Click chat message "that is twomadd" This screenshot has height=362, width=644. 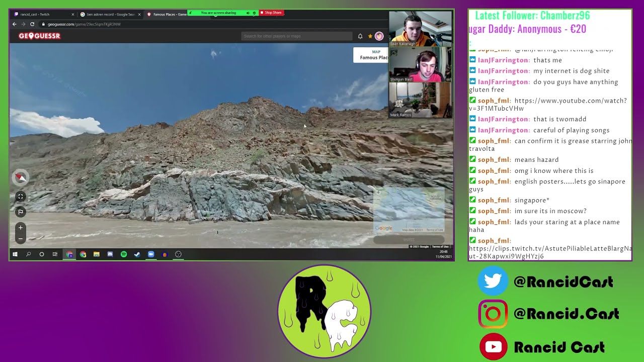[559, 119]
